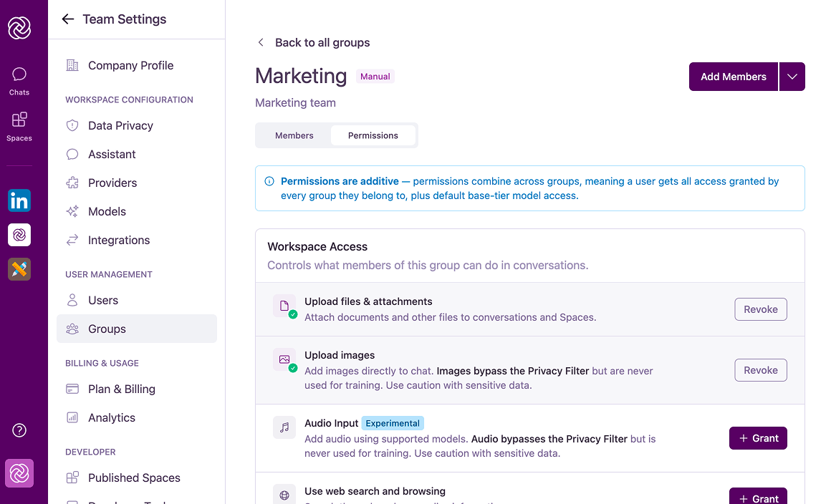
Task: Open Company Profile settings
Action: (x=137, y=65)
